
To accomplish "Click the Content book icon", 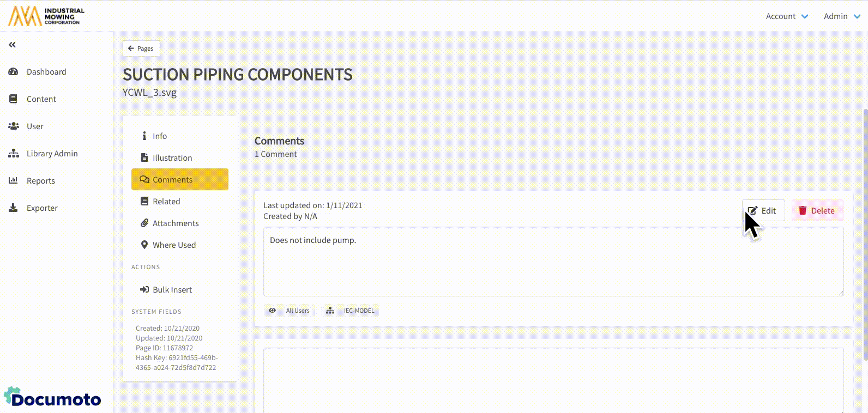I will coord(13,99).
